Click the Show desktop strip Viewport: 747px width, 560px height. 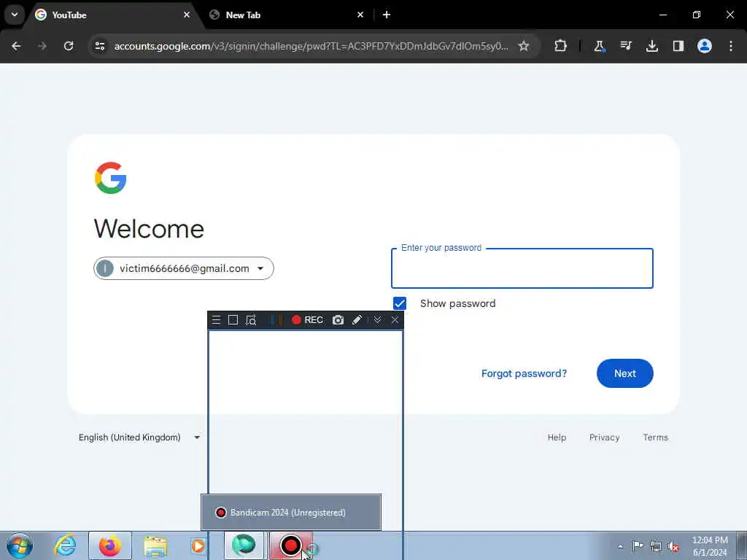click(742, 545)
